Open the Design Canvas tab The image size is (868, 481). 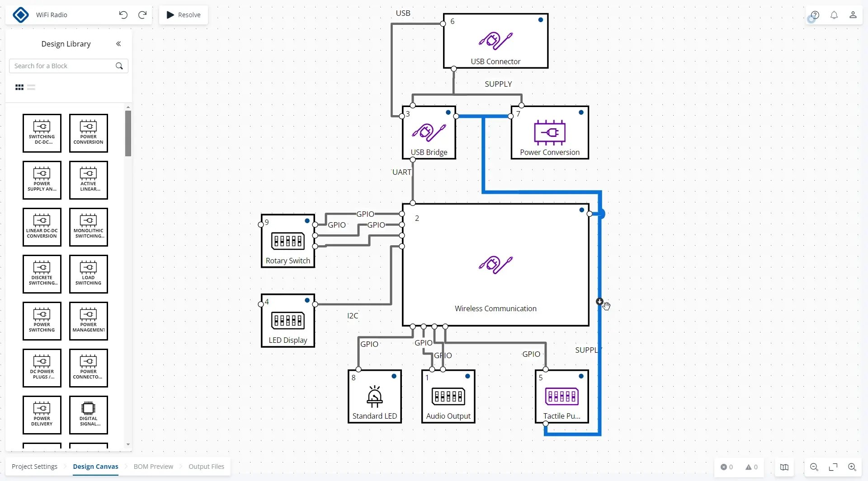pyautogui.click(x=95, y=467)
